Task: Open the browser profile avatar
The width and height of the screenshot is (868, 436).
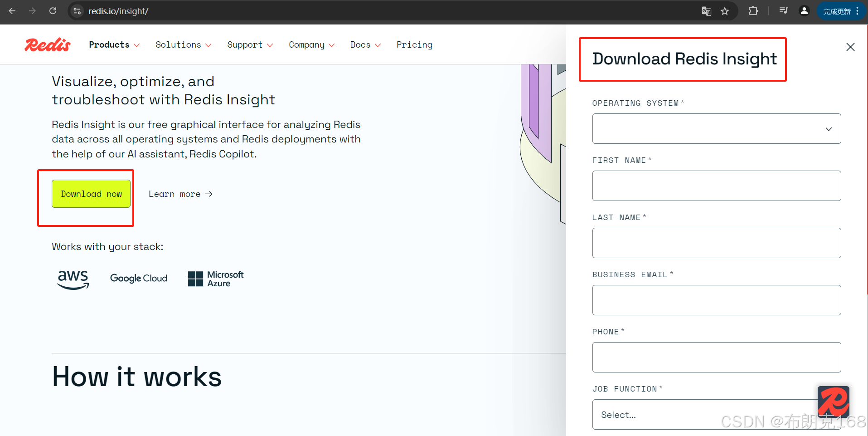Action: (x=804, y=11)
